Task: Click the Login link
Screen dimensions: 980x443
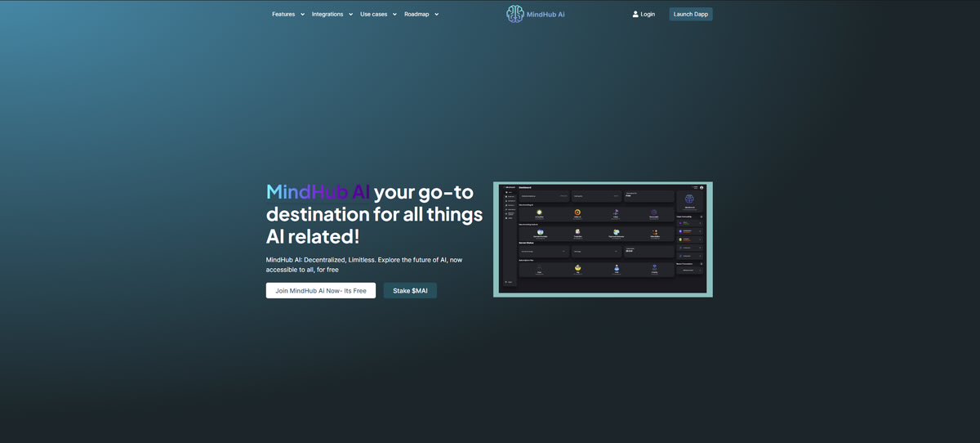Action: [648, 14]
